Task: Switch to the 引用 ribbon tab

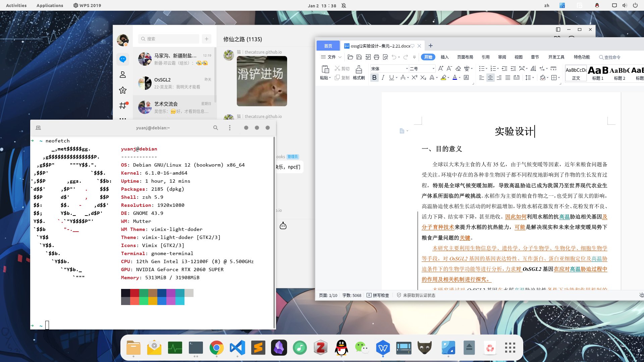Action: tap(485, 57)
